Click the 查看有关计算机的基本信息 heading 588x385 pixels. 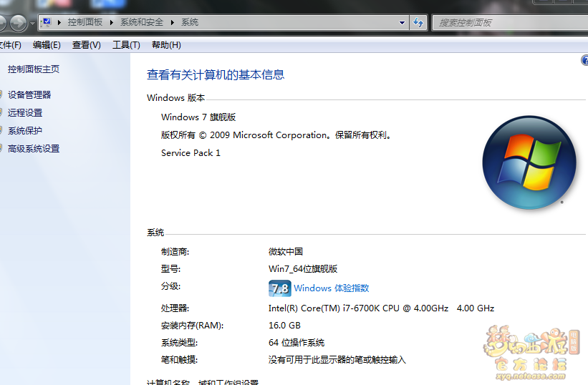pyautogui.click(x=216, y=75)
